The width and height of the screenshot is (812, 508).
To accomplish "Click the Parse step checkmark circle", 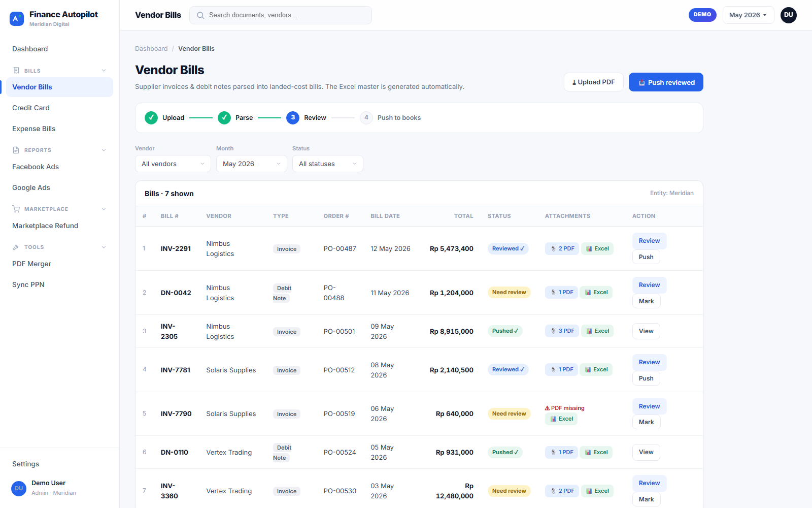I will click(224, 118).
